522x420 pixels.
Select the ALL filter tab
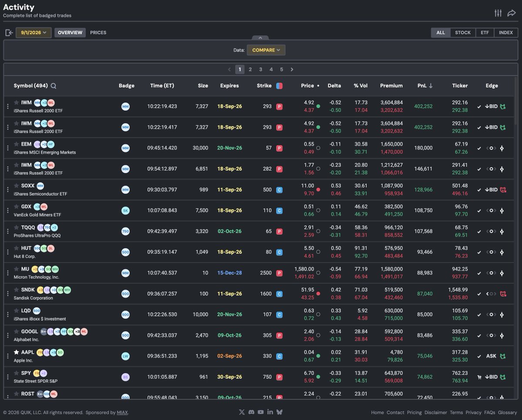point(441,33)
